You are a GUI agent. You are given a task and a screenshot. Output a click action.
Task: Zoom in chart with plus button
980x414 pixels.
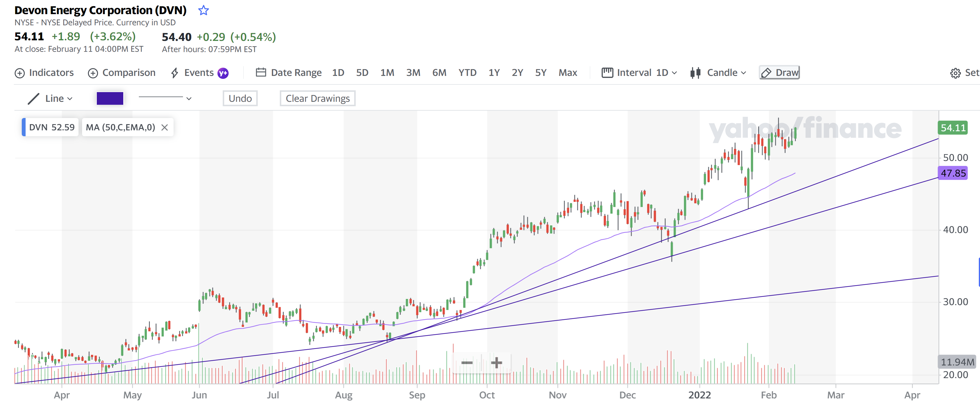pos(496,363)
